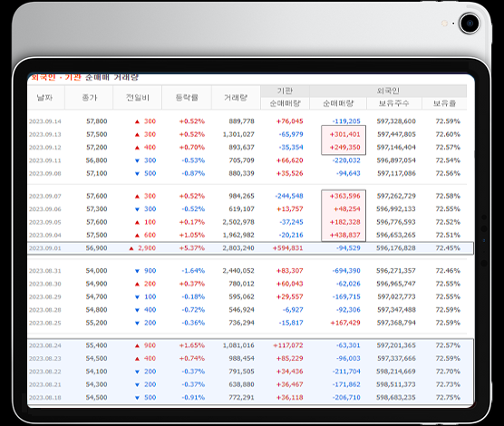The height and width of the screenshot is (426, 504).
Task: Click foreign net buy value +363,596
Action: [344, 196]
